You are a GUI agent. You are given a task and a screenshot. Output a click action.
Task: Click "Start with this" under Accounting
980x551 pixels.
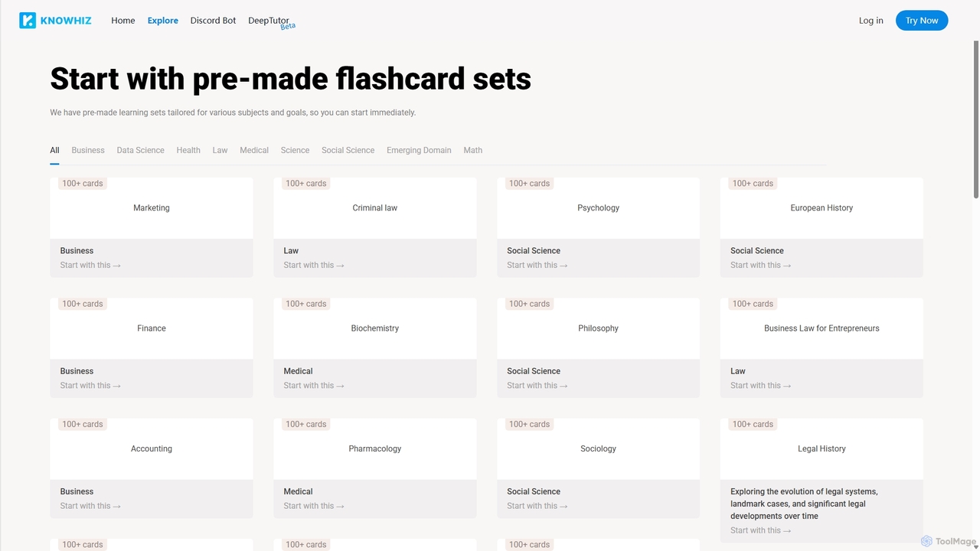pyautogui.click(x=90, y=506)
